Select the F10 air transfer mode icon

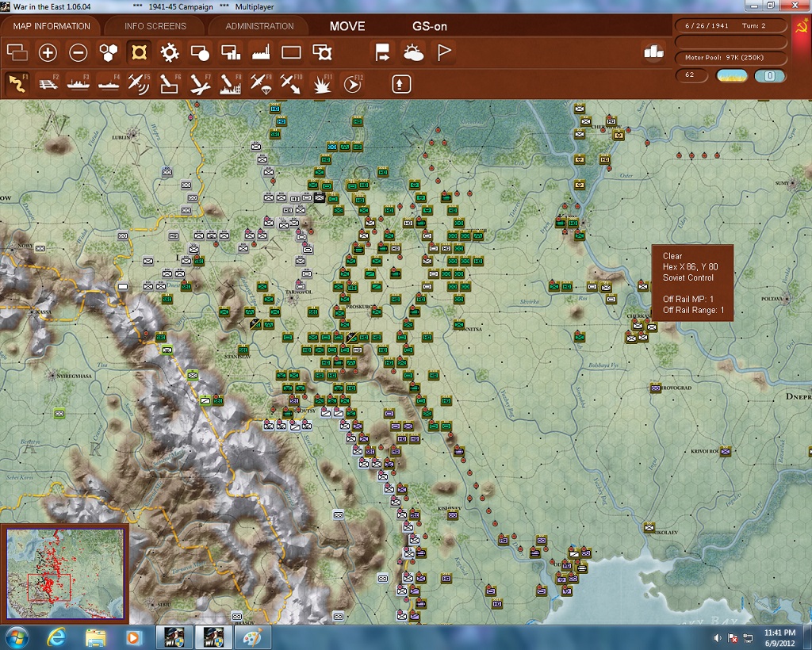point(291,84)
